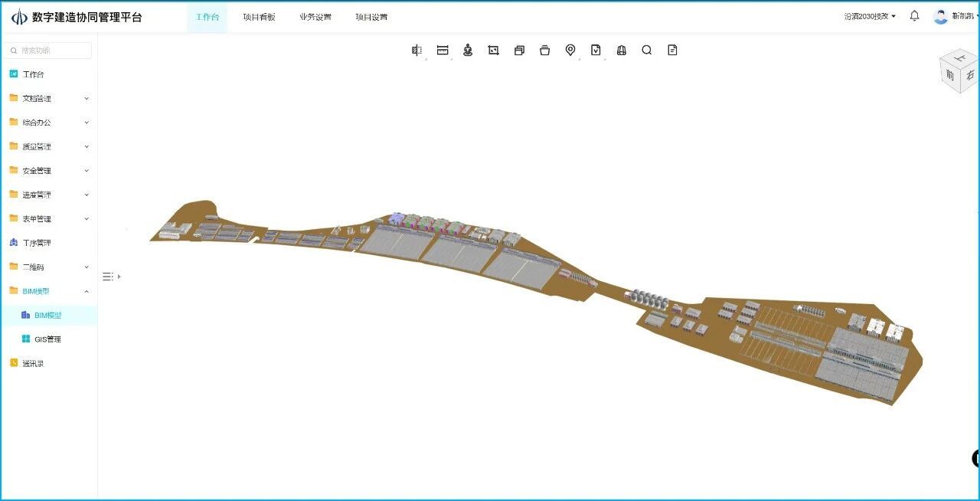Open the document properties icon

coord(672,50)
